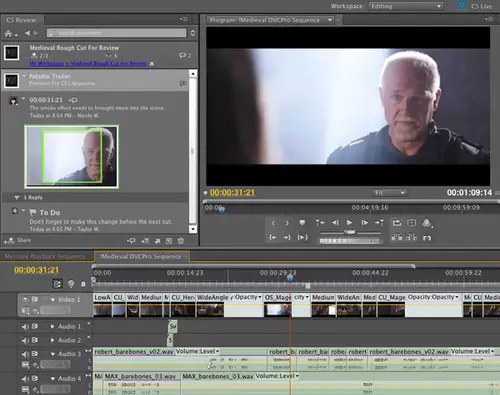Screen dimensions: 500x395
Task: Step forward one frame
Action: click(365, 222)
